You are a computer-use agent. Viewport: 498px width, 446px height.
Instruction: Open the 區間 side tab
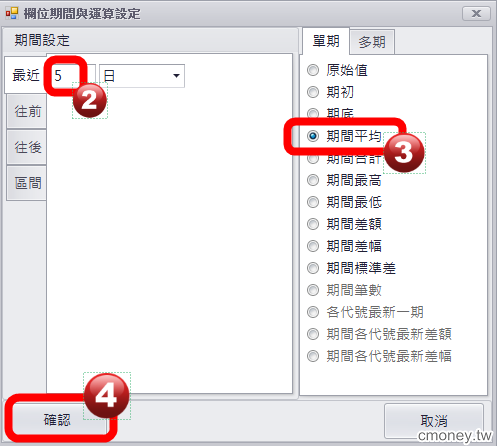point(27,183)
